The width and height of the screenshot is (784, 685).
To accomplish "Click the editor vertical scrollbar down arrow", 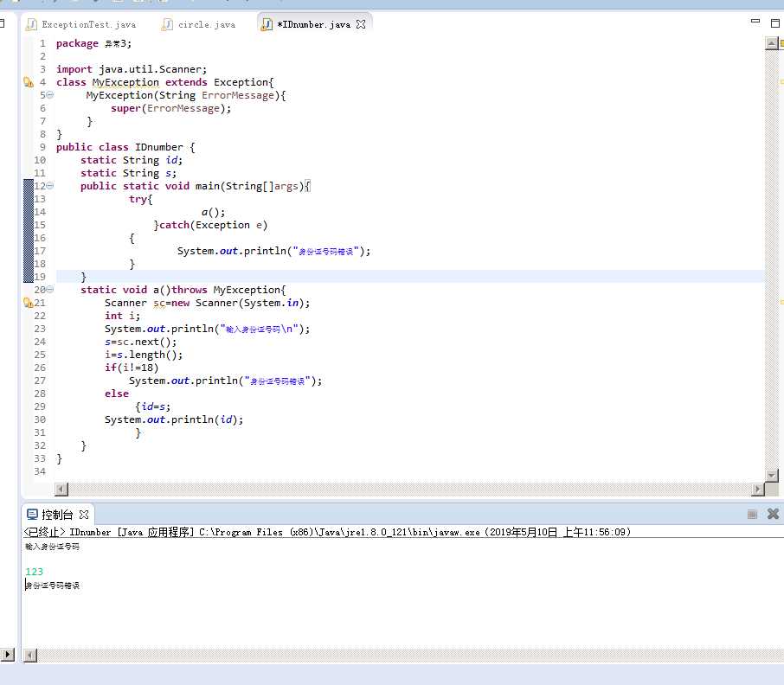I will pyautogui.click(x=772, y=475).
